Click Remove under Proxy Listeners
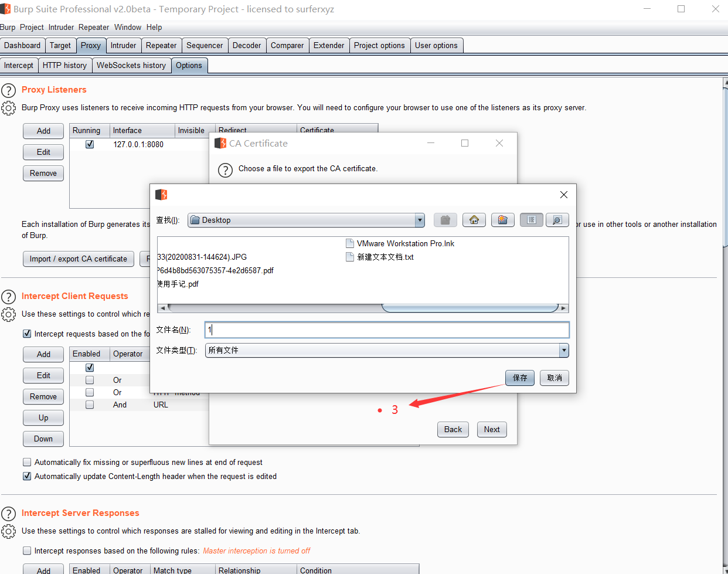 [43, 173]
